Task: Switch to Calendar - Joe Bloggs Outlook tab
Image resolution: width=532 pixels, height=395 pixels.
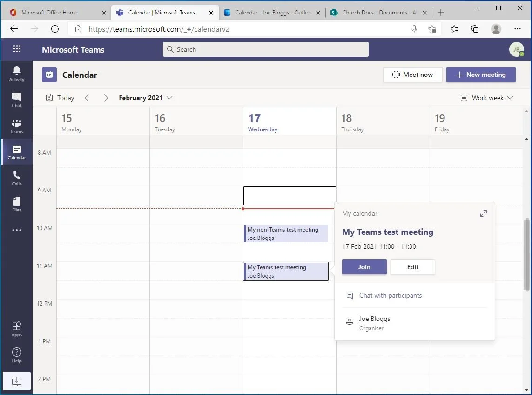Action: click(x=273, y=13)
